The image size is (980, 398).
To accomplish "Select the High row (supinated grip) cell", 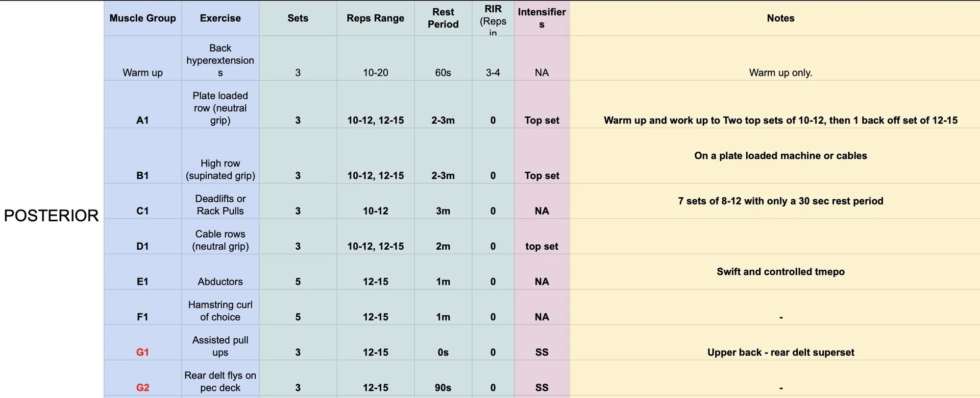I will point(220,169).
